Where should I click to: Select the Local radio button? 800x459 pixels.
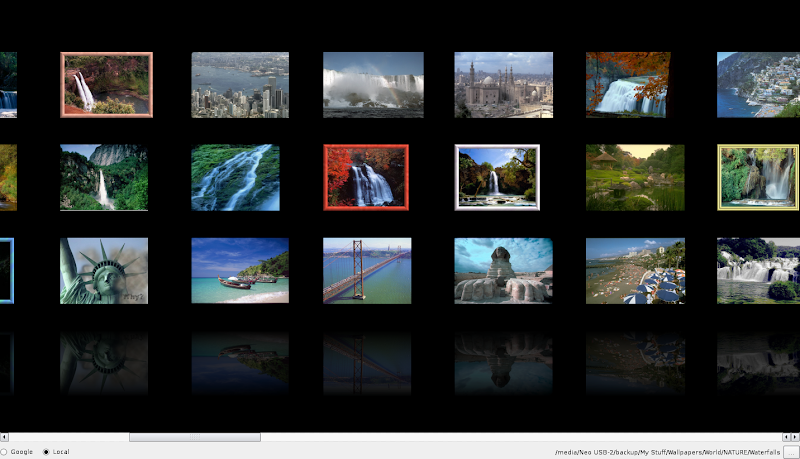(x=46, y=452)
